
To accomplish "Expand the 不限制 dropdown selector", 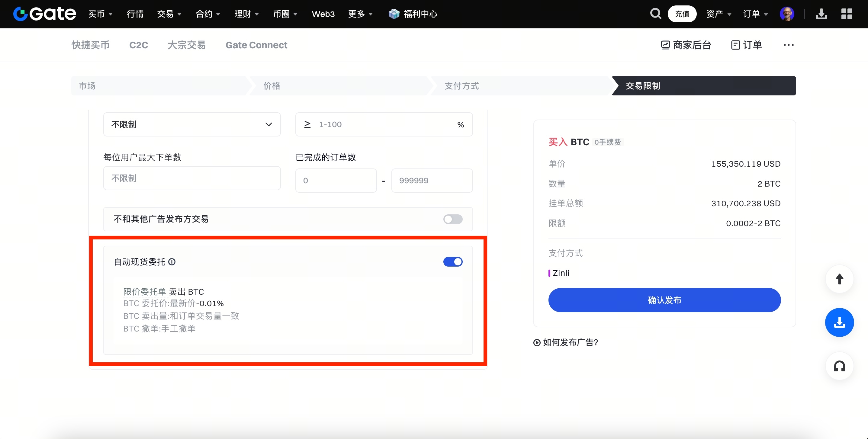I will point(192,124).
